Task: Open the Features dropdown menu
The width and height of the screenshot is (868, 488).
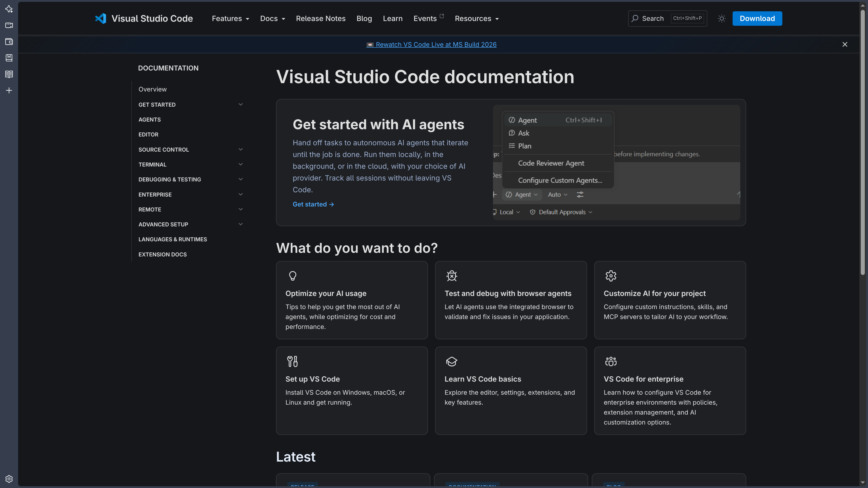Action: coord(231,19)
